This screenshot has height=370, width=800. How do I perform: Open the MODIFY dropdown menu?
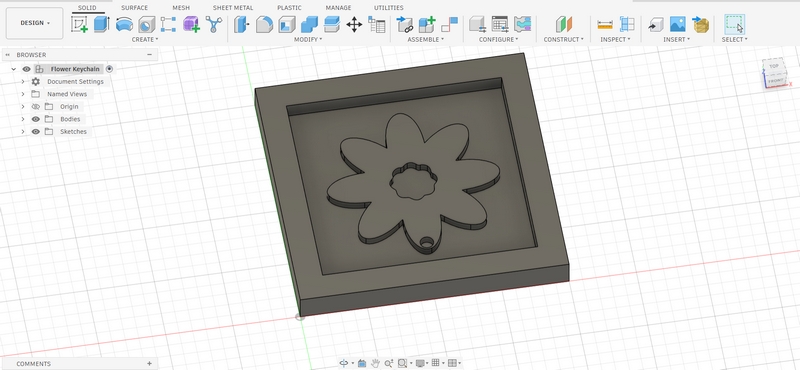(x=308, y=39)
